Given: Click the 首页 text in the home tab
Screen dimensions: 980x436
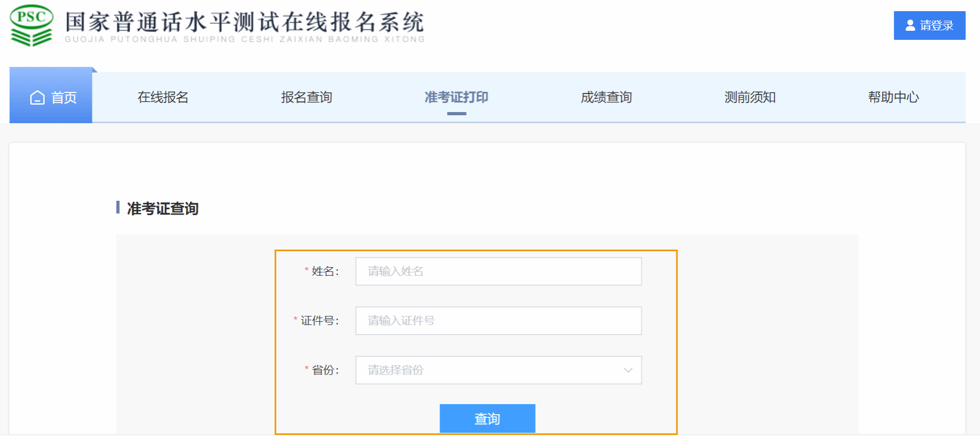Looking at the screenshot, I should pos(64,98).
